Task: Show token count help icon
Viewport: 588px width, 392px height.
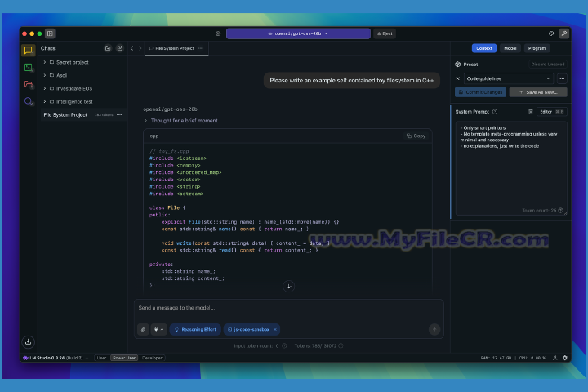Action: [560, 211]
